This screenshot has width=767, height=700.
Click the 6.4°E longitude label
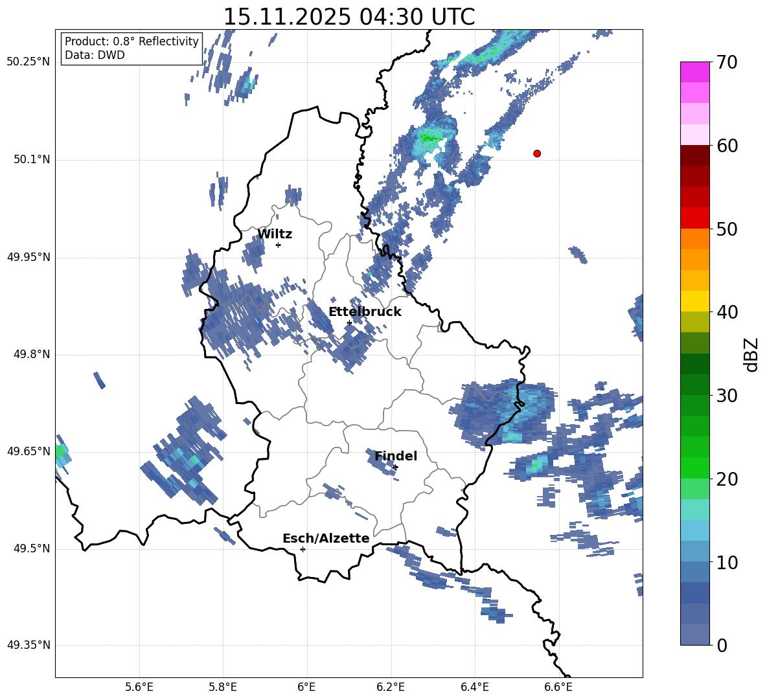pos(474,687)
